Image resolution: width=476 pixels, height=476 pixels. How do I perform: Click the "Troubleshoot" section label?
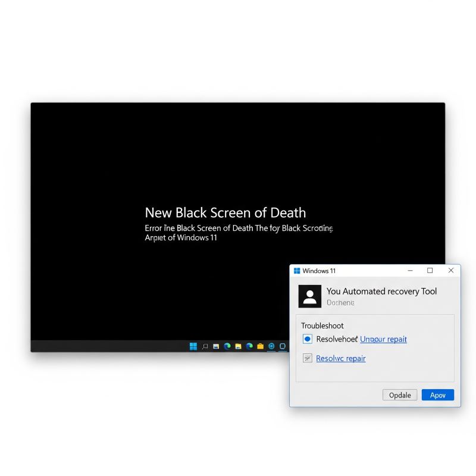point(322,325)
